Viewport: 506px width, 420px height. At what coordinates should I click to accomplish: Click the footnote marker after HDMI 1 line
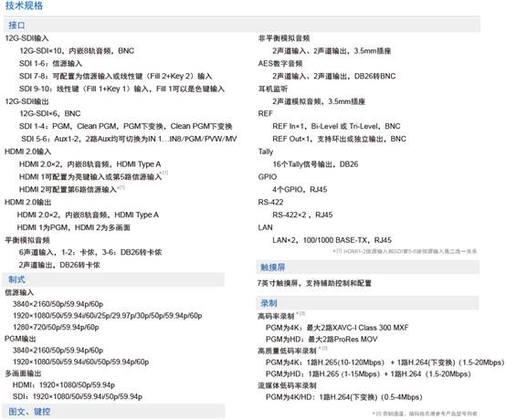click(x=165, y=173)
